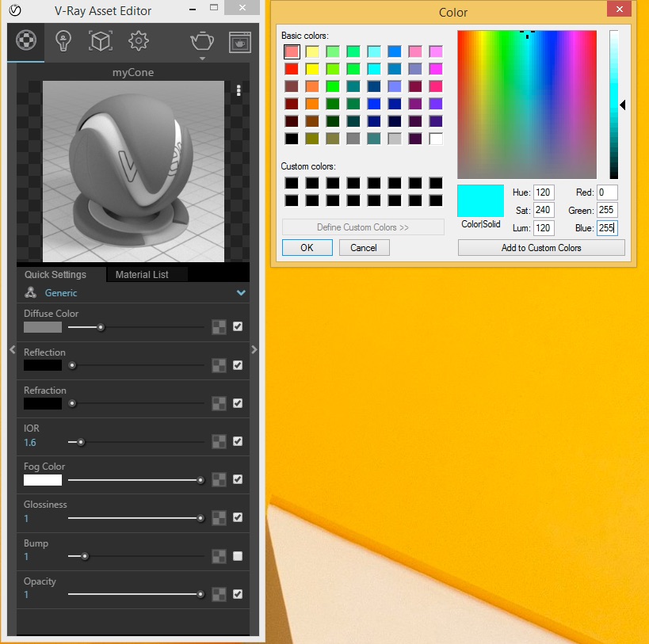Click the Refraction black color swatch
649x644 pixels.
(43, 403)
